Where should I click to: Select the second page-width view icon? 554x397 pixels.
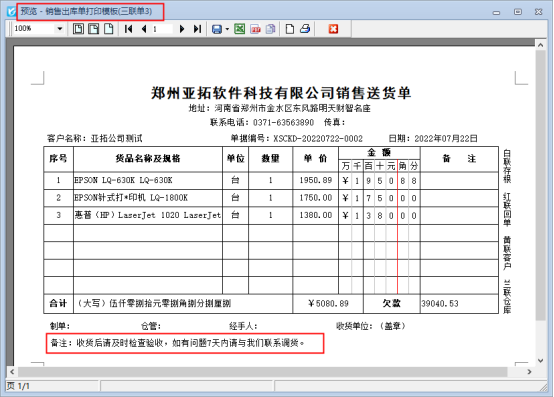[x=94, y=29]
